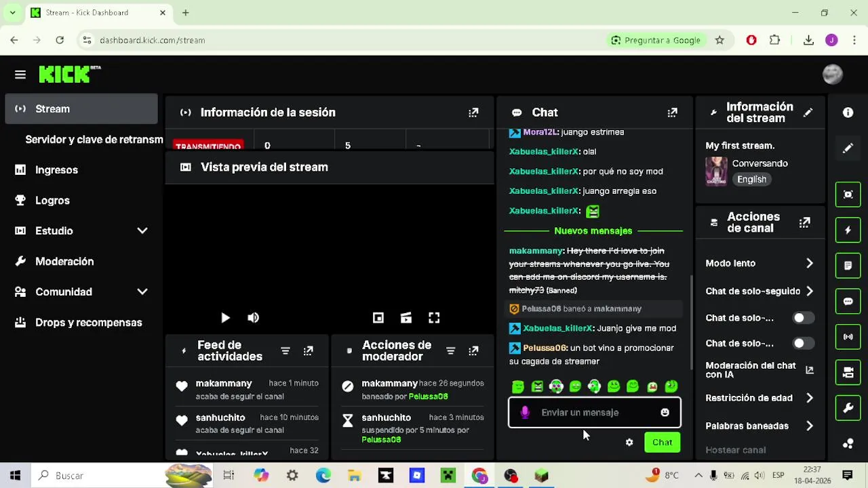Click the Conversando category thumbnail
Screen dimensions: 868x488
coord(716,171)
